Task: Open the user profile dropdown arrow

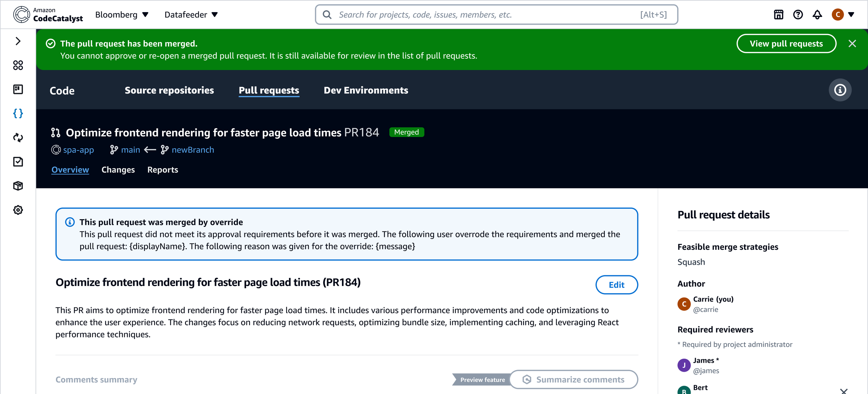Action: (x=851, y=15)
